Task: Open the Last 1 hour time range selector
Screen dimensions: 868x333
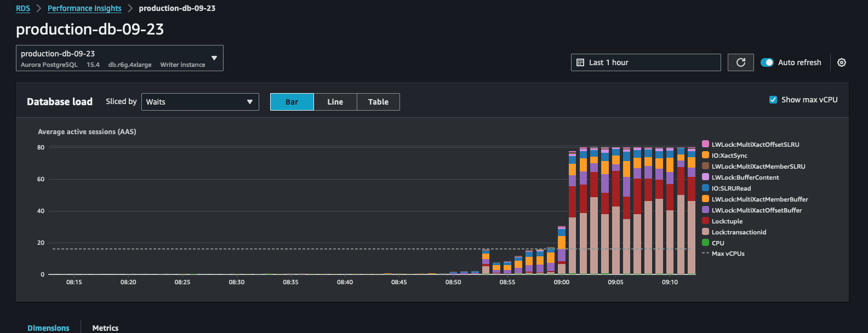Action: [x=646, y=62]
